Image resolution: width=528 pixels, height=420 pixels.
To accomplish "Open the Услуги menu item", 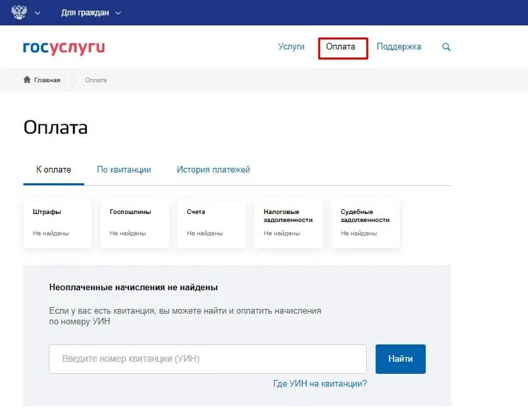I will [x=291, y=47].
